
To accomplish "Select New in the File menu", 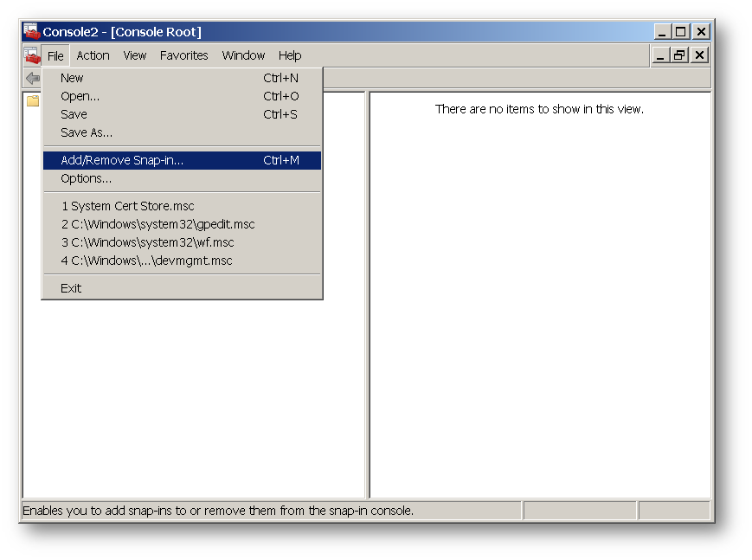I will [72, 78].
